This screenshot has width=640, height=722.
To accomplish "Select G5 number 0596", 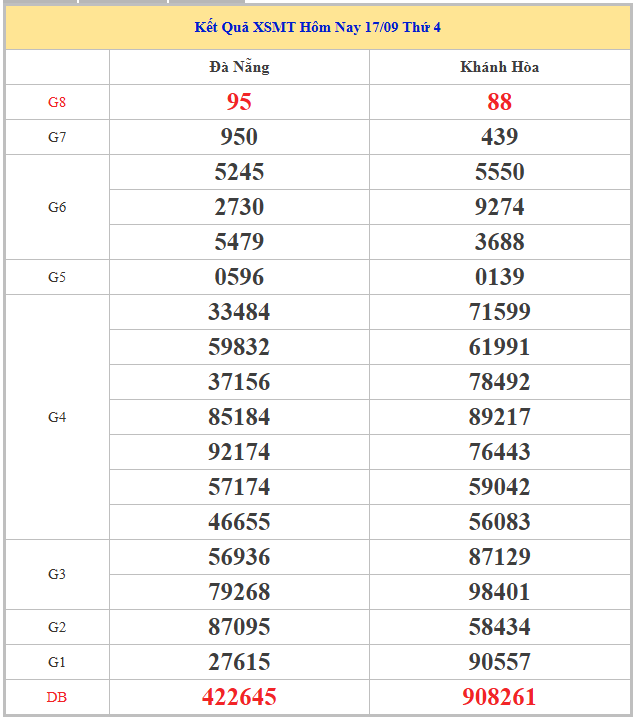I will (239, 277).
